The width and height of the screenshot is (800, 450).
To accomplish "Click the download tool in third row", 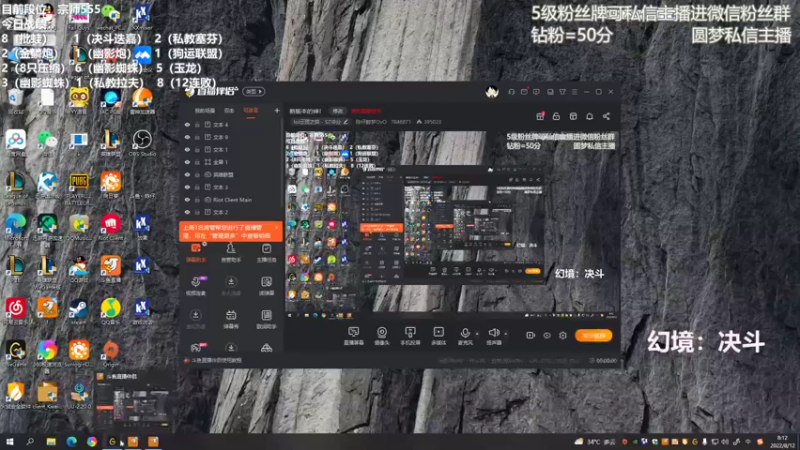I will pyautogui.click(x=196, y=319).
